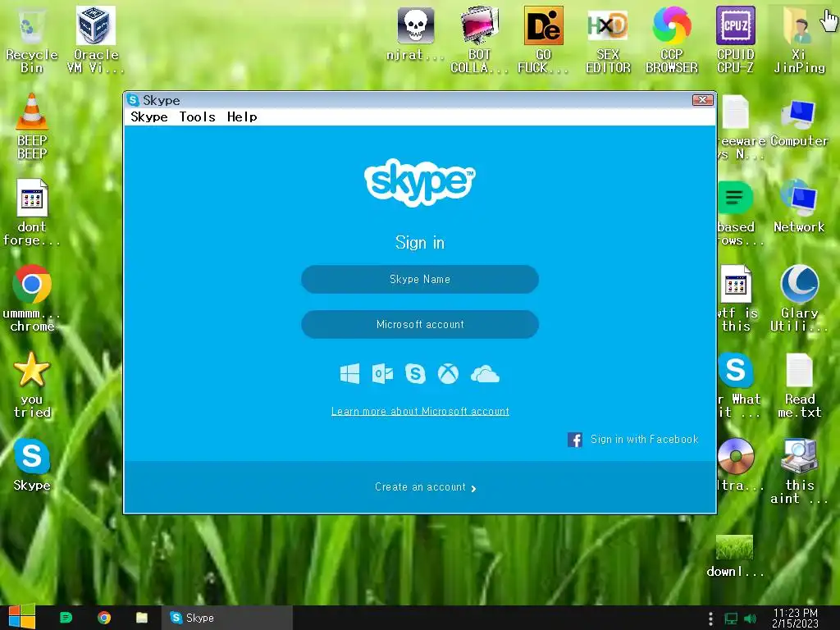
Task: Show hidden tray icons via three dots
Action: tap(710, 619)
